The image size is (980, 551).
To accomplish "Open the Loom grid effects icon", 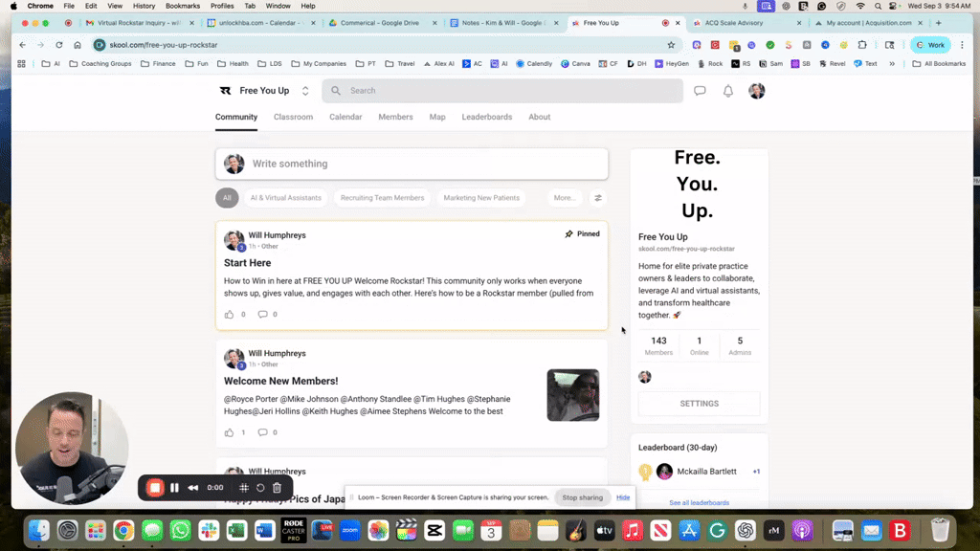I will [244, 487].
